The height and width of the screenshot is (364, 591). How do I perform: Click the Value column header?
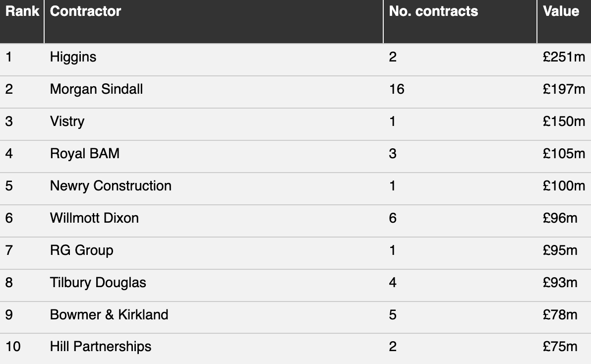click(x=561, y=11)
